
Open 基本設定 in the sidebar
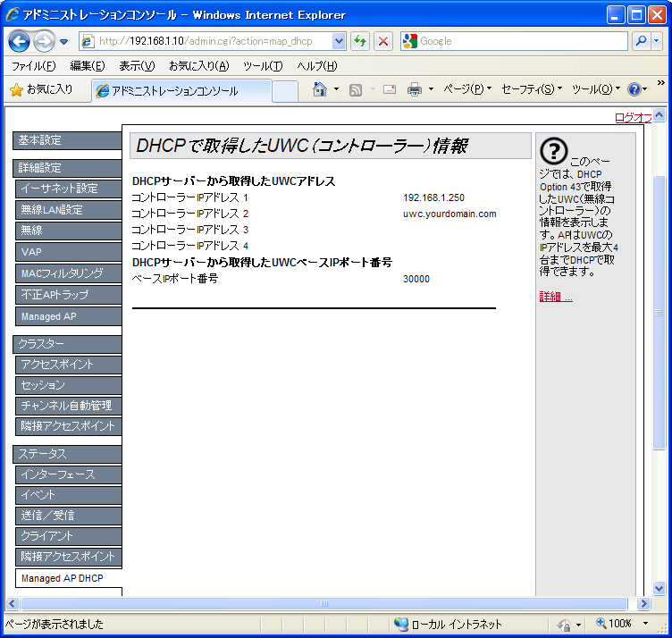[67, 140]
